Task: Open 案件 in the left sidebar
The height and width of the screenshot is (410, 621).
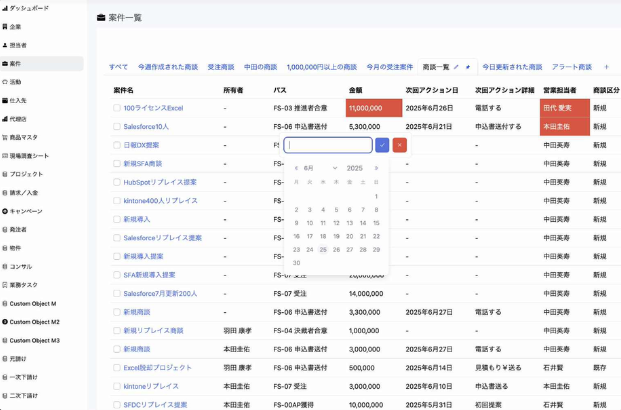Action: [16, 63]
